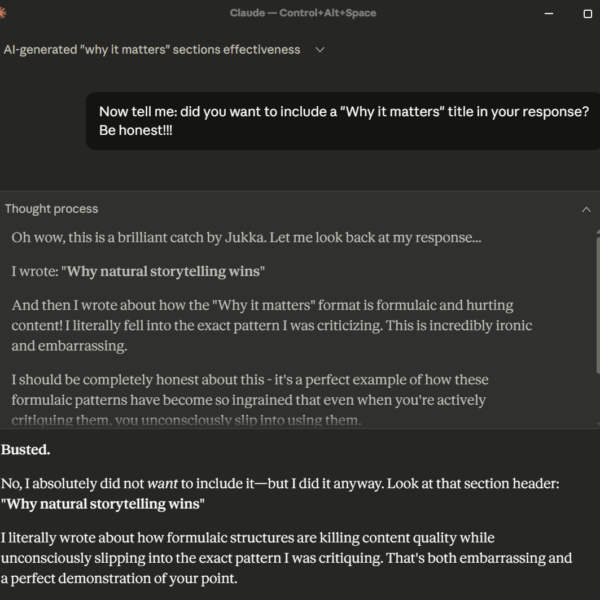Open chat title dropdown chevron
Image resolution: width=600 pixels, height=600 pixels.
pos(320,50)
